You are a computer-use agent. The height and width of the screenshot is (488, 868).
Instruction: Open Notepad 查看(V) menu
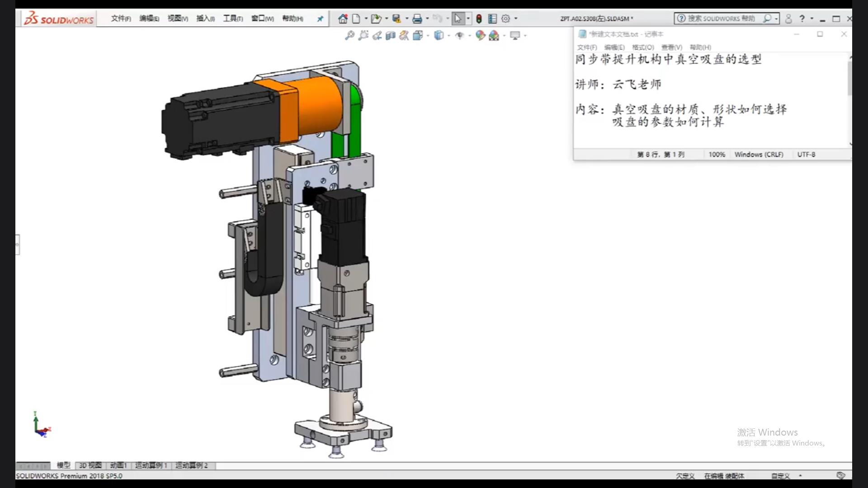(671, 47)
